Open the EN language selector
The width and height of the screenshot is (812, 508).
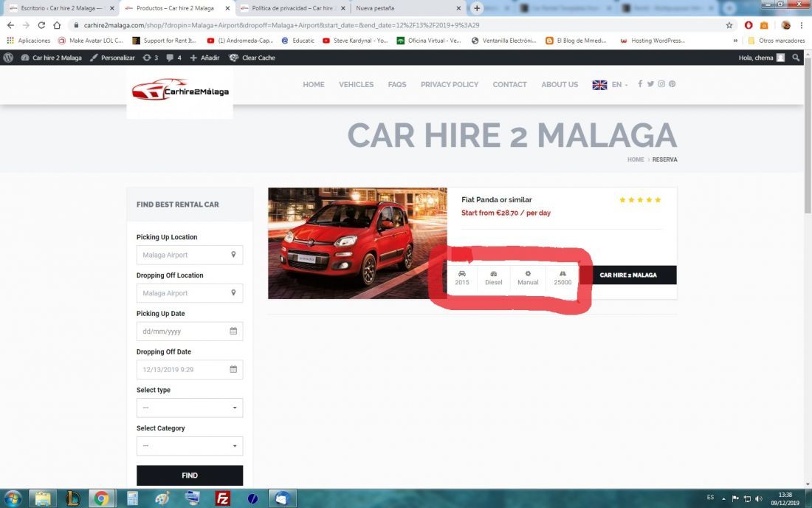(610, 84)
